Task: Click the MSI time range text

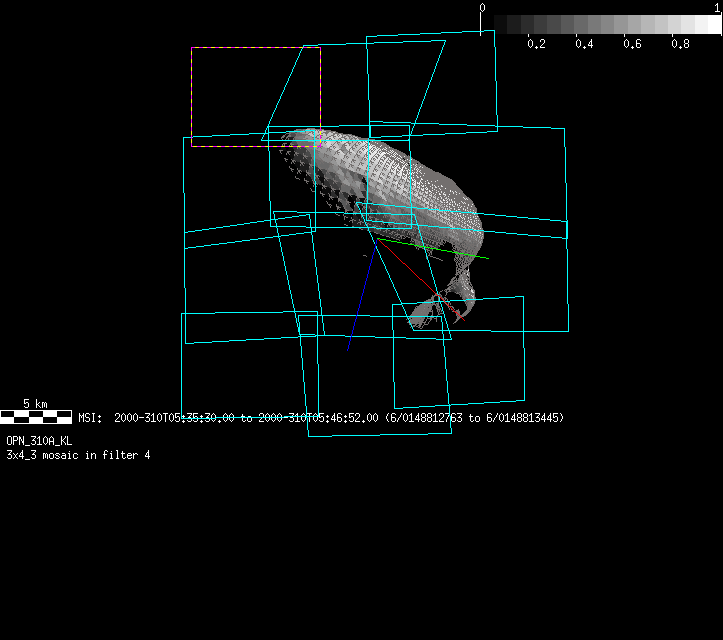Action: tap(230, 418)
